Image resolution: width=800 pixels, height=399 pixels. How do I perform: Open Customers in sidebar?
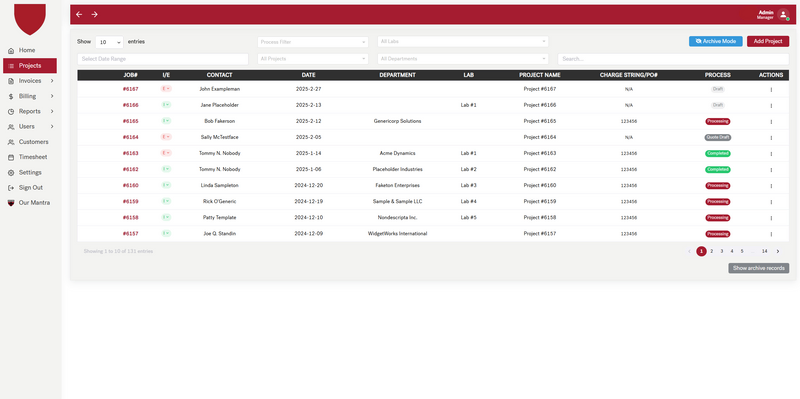(x=29, y=142)
